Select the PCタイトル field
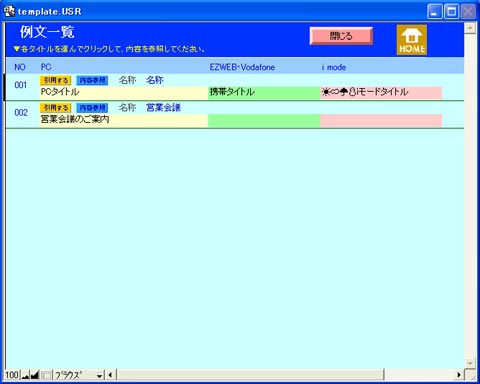480x384 pixels. 124,92
